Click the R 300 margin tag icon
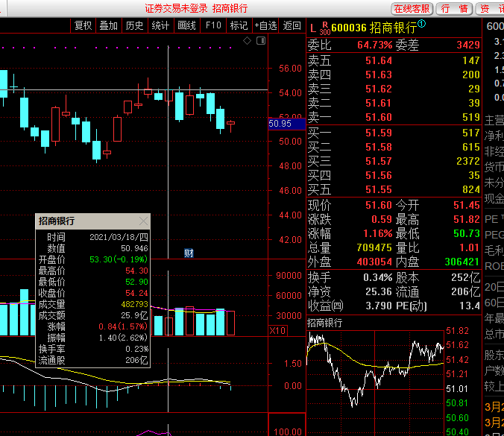Viewport: 504px width, 436px height. pyautogui.click(x=325, y=28)
